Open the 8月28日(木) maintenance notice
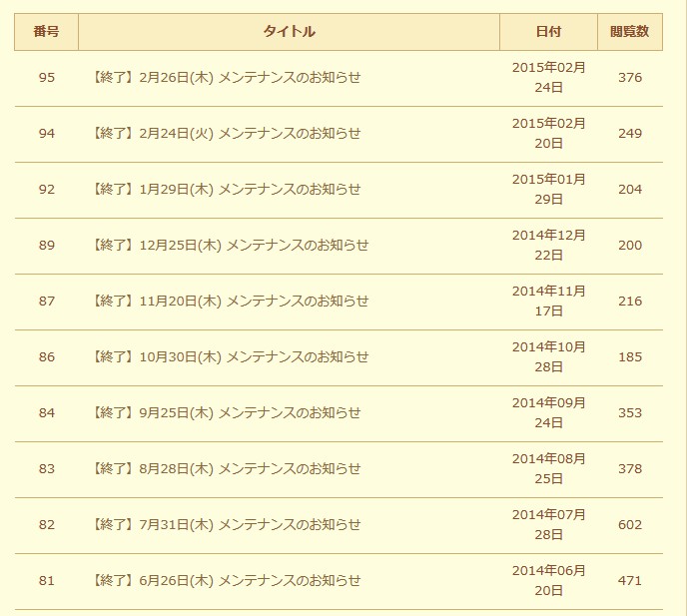This screenshot has height=616, width=687. 226,469
